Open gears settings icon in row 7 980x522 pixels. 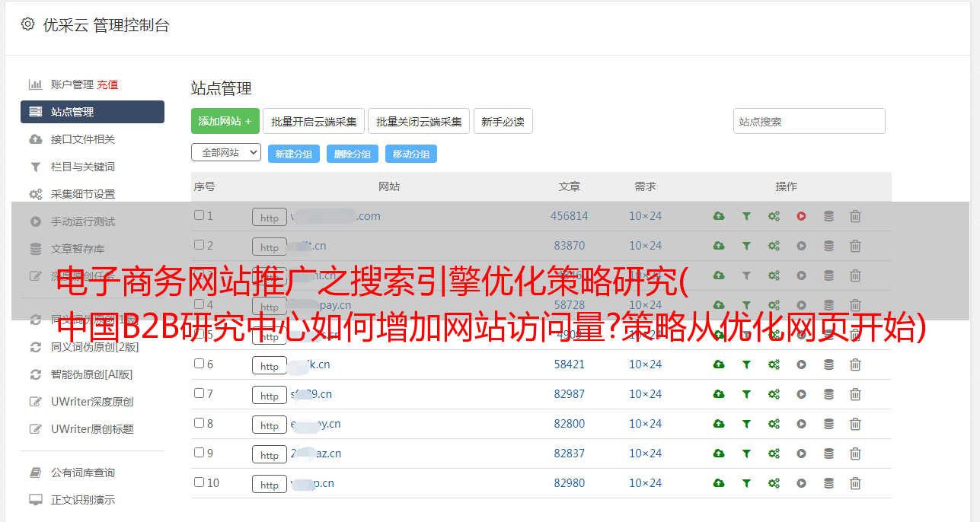coord(774,394)
